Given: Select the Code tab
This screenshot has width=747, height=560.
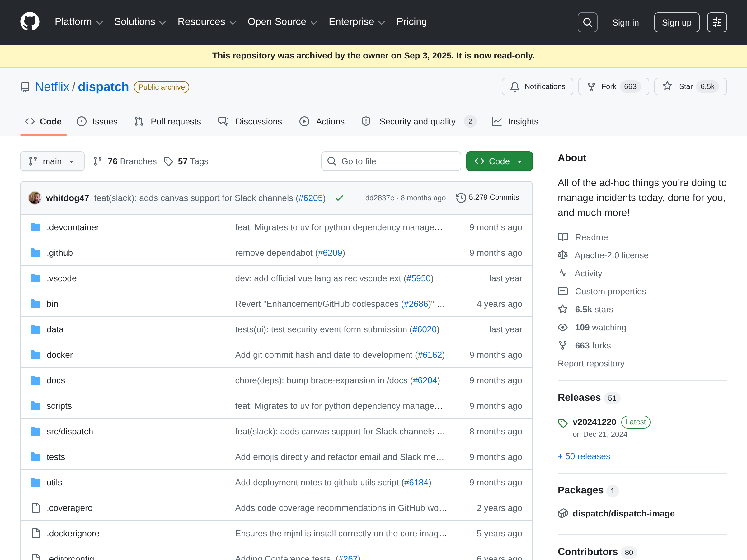Looking at the screenshot, I should [44, 122].
